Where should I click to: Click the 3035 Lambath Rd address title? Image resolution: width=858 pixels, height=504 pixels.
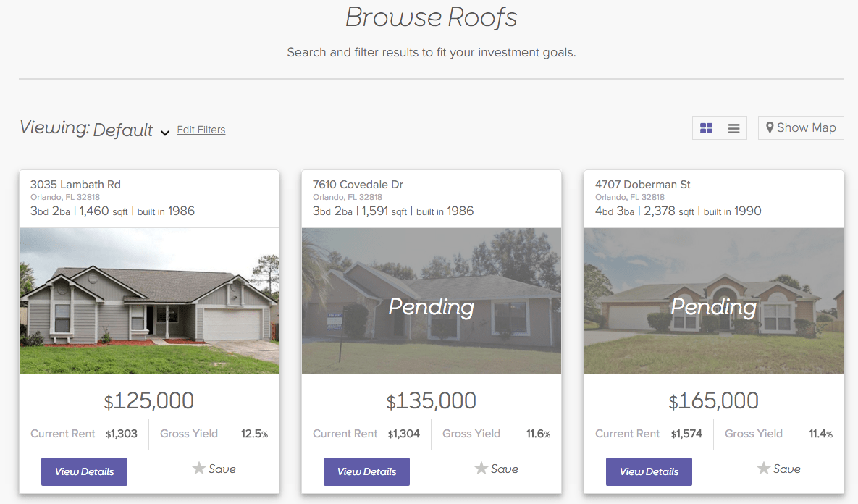[x=75, y=185]
